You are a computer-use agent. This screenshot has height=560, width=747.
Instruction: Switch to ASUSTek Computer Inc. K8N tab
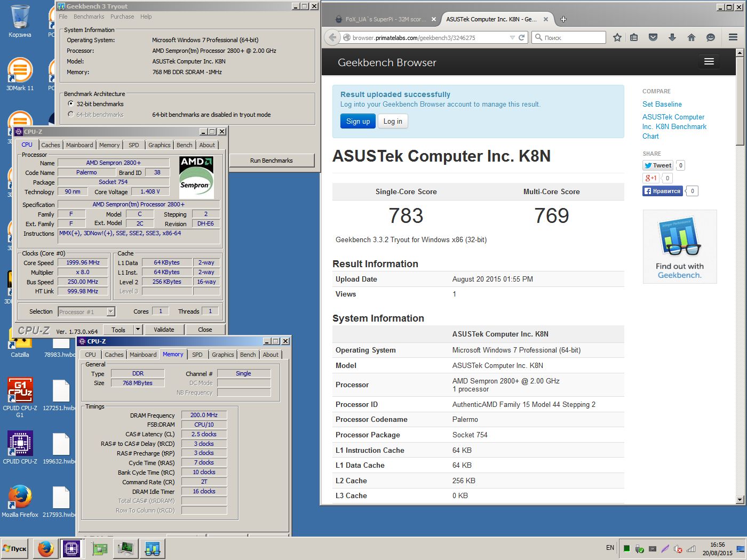(491, 19)
